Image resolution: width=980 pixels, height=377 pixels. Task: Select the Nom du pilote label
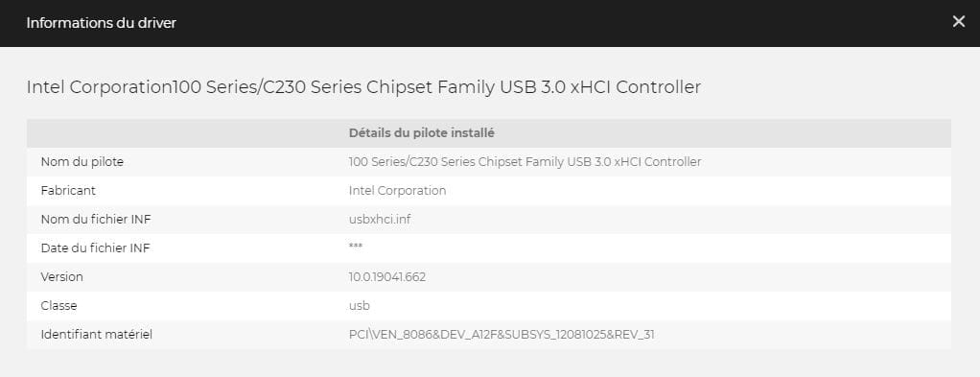point(82,162)
